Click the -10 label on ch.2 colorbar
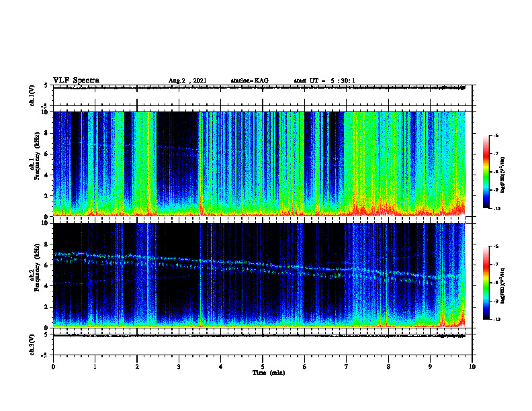This screenshot has height=411, width=532. [x=496, y=319]
